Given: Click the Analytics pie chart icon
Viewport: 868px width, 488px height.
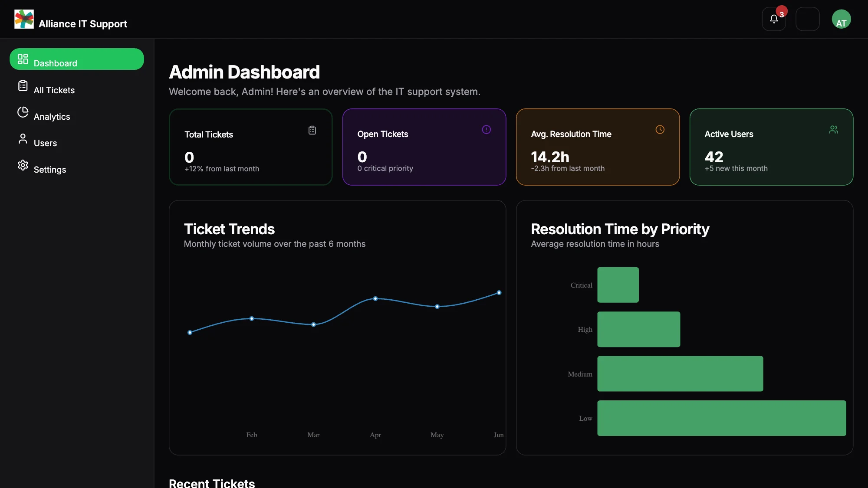Looking at the screenshot, I should 23,112.
